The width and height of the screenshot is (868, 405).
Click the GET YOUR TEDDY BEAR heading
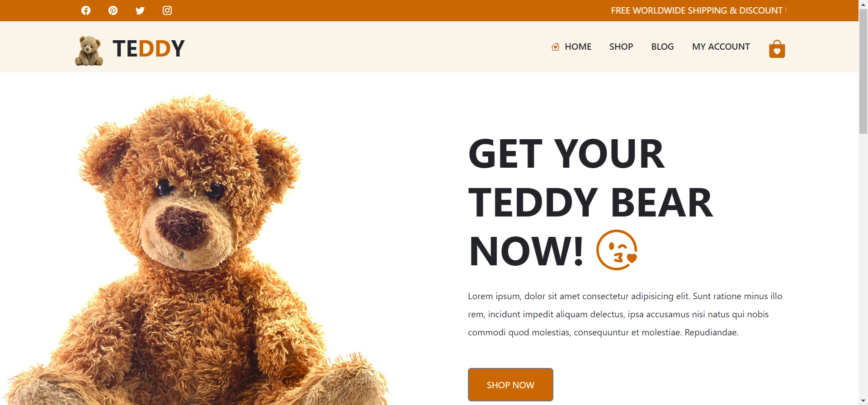[x=590, y=202]
